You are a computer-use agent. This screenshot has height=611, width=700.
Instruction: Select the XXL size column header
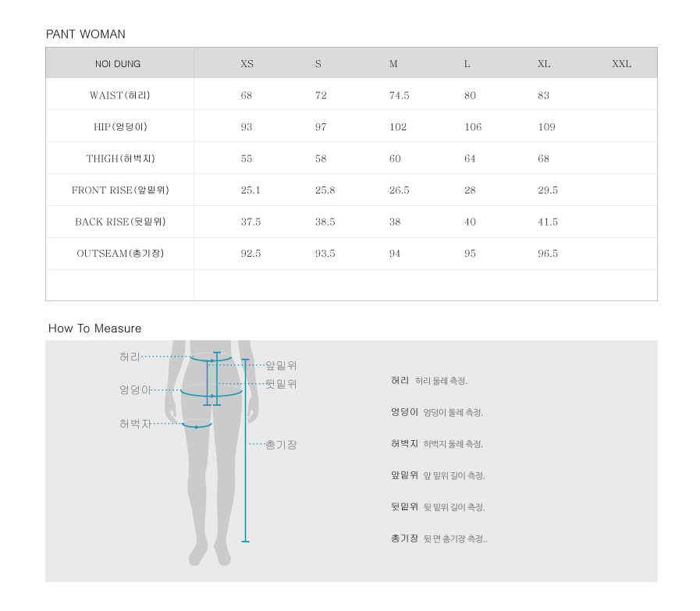coord(621,64)
